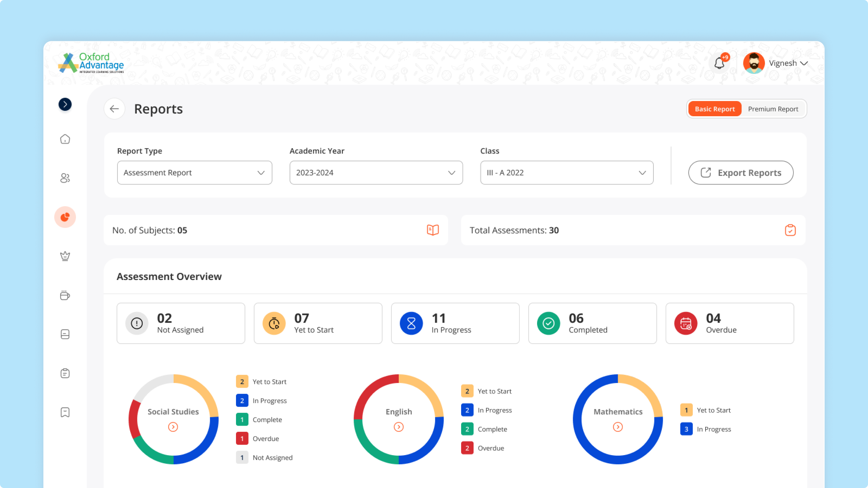Switch to Basic Report view
The image size is (868, 488).
point(714,109)
